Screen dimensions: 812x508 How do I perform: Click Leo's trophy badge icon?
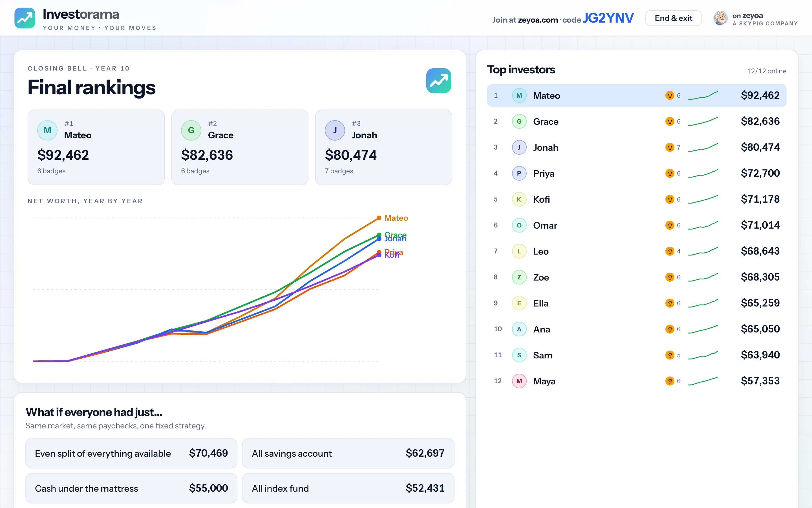coord(670,251)
